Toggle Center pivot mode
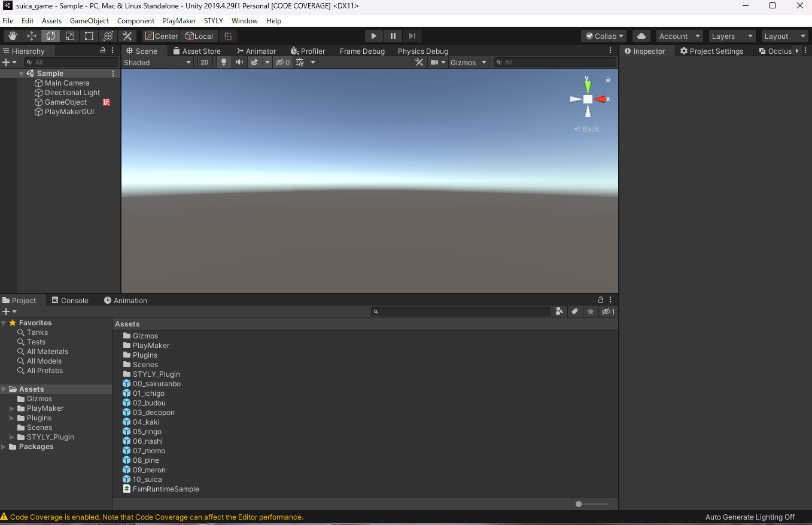 [x=161, y=36]
